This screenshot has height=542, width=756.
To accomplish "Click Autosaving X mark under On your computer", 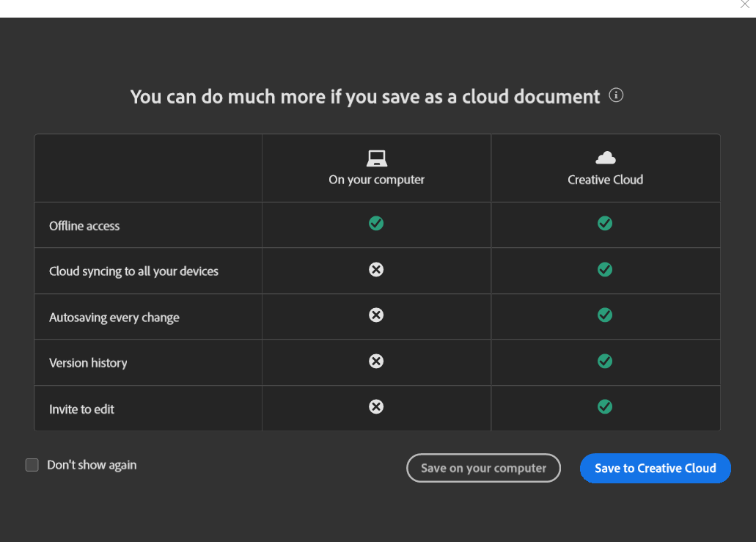I will point(376,315).
